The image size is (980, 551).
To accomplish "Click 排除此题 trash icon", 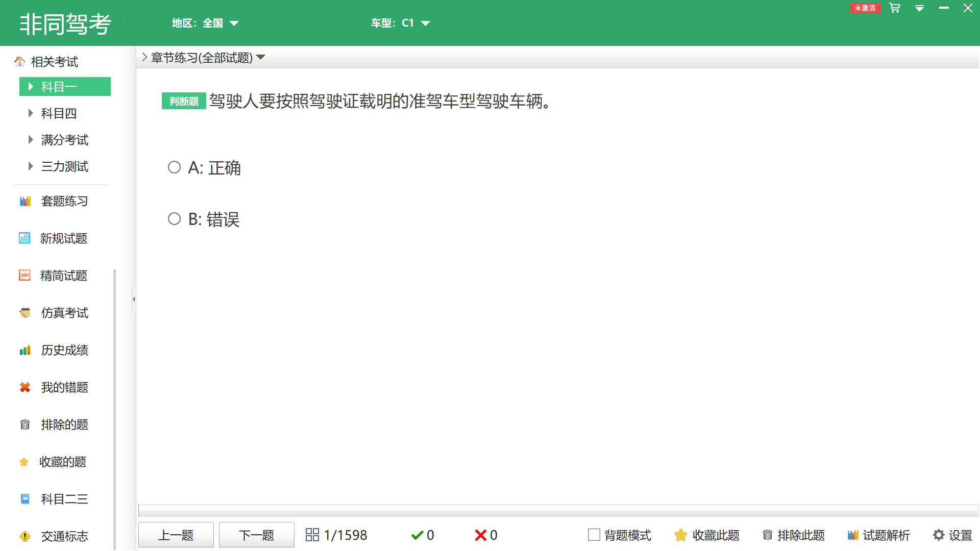I will click(x=767, y=535).
